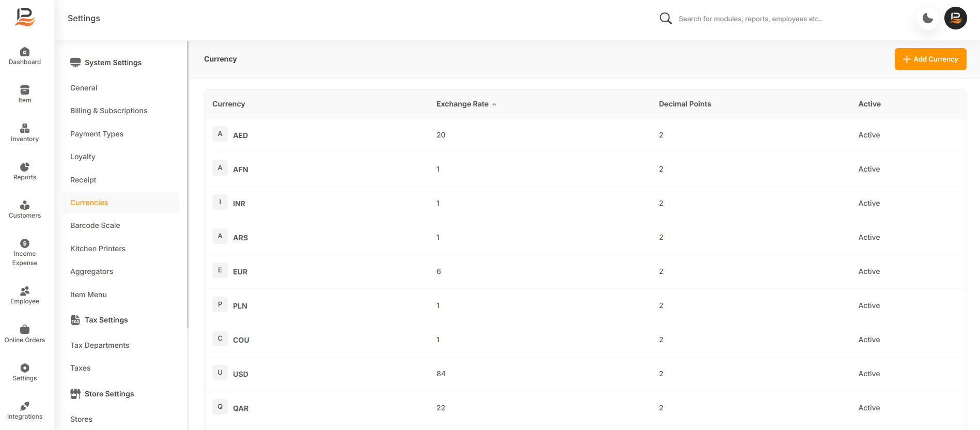
Task: Click Active status in AED row
Action: click(x=869, y=135)
